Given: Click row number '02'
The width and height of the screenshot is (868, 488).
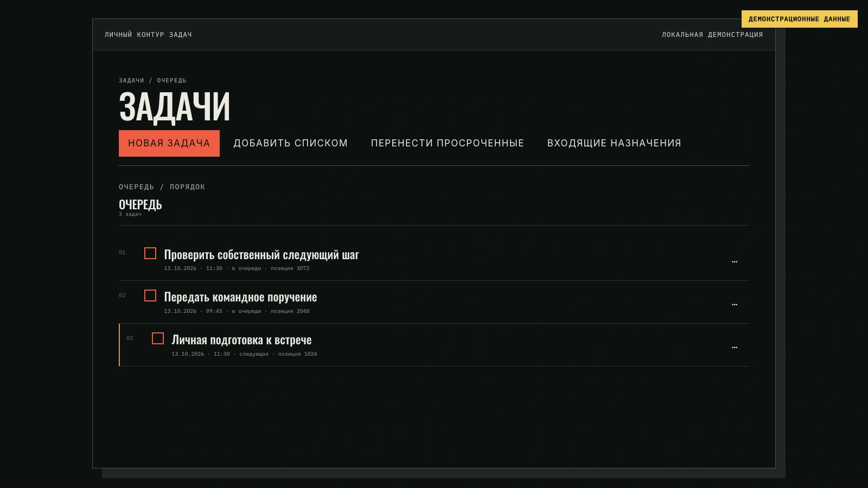Looking at the screenshot, I should [x=122, y=296].
